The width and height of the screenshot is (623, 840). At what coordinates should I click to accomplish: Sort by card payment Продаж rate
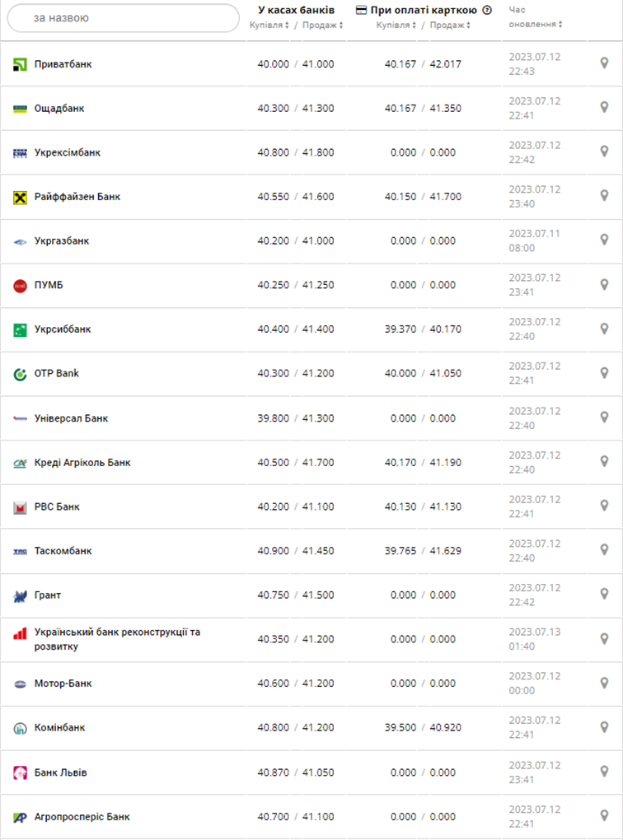pyautogui.click(x=451, y=26)
